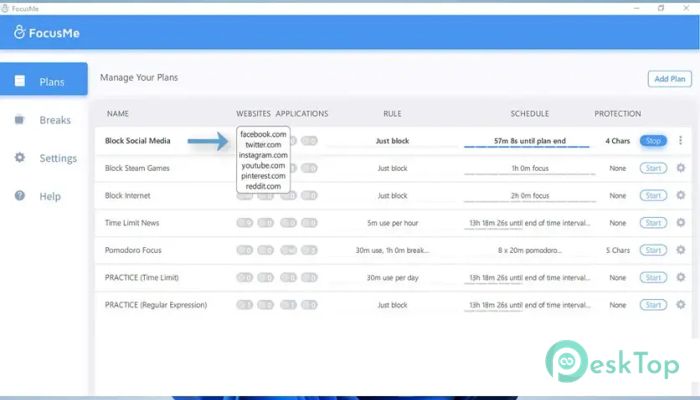
Task: Click the Manage Your Plans heading
Action: 139,77
